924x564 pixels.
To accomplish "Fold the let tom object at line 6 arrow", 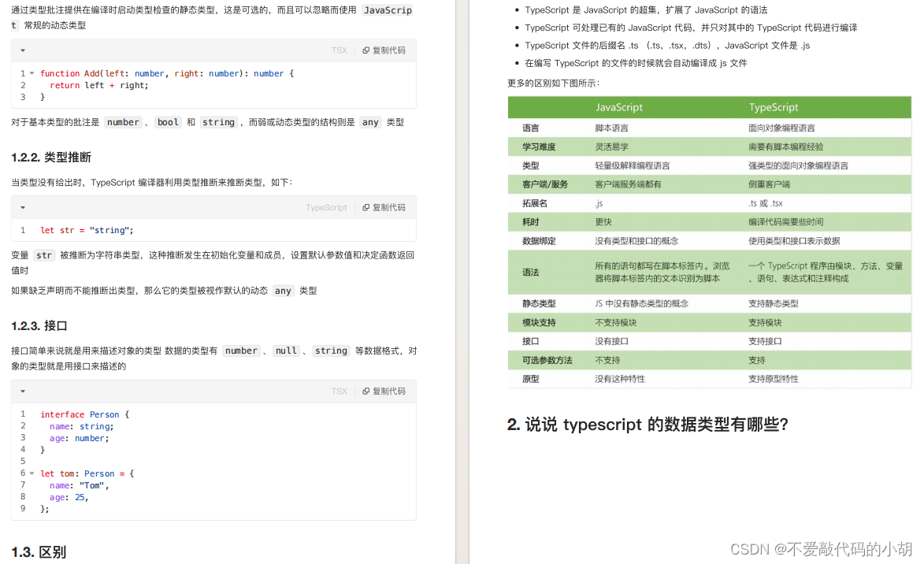I will [32, 473].
